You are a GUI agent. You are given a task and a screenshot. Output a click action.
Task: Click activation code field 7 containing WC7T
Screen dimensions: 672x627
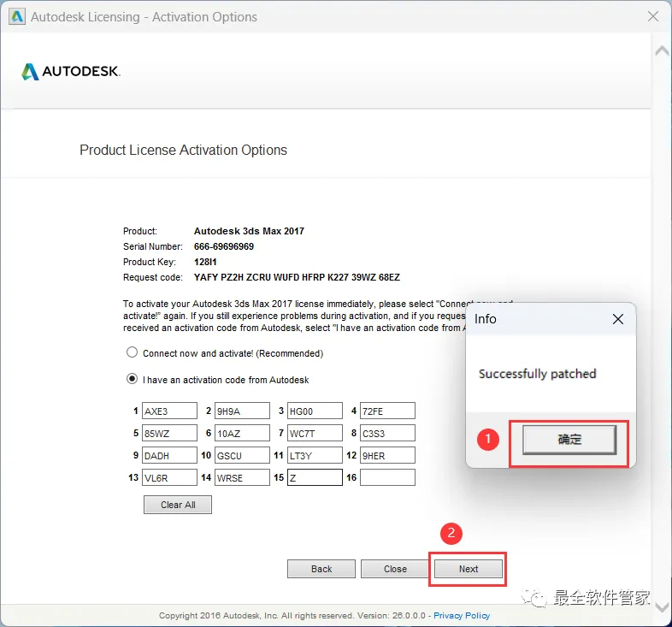315,433
